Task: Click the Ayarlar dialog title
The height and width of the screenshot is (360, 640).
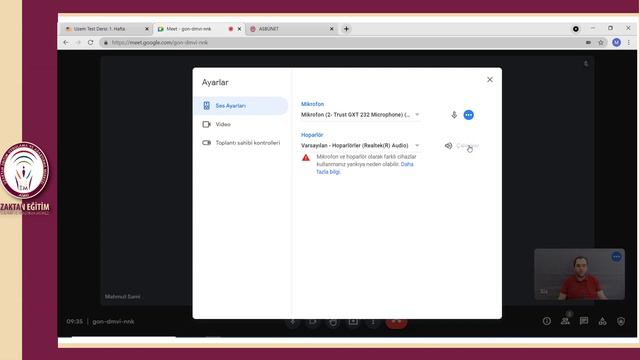Action: click(215, 82)
